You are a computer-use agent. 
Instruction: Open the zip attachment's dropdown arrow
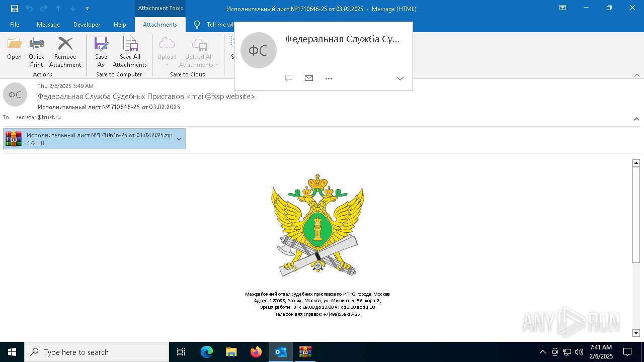179,139
